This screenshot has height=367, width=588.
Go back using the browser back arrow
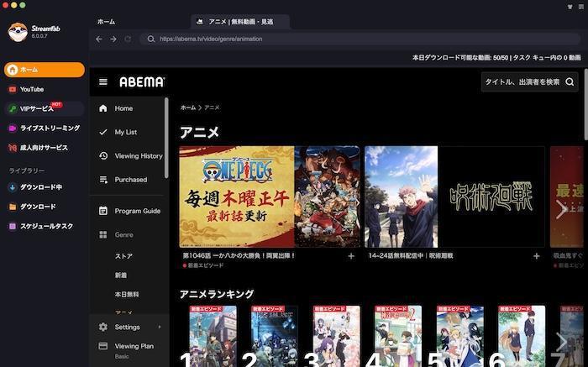tap(99, 39)
